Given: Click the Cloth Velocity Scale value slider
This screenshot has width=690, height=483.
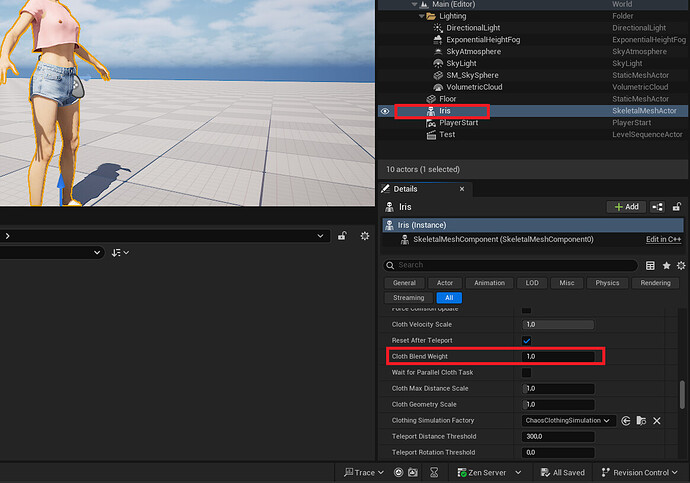Looking at the screenshot, I should 558,325.
